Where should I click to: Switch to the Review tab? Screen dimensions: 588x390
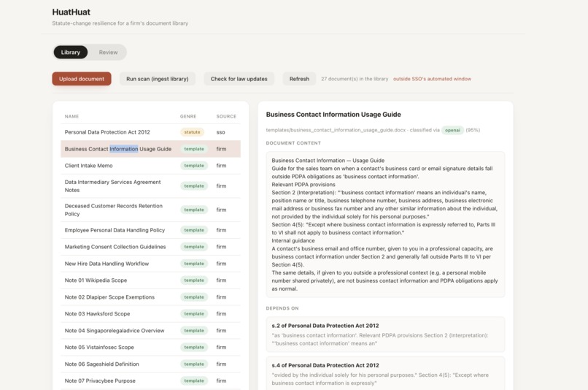(x=108, y=52)
